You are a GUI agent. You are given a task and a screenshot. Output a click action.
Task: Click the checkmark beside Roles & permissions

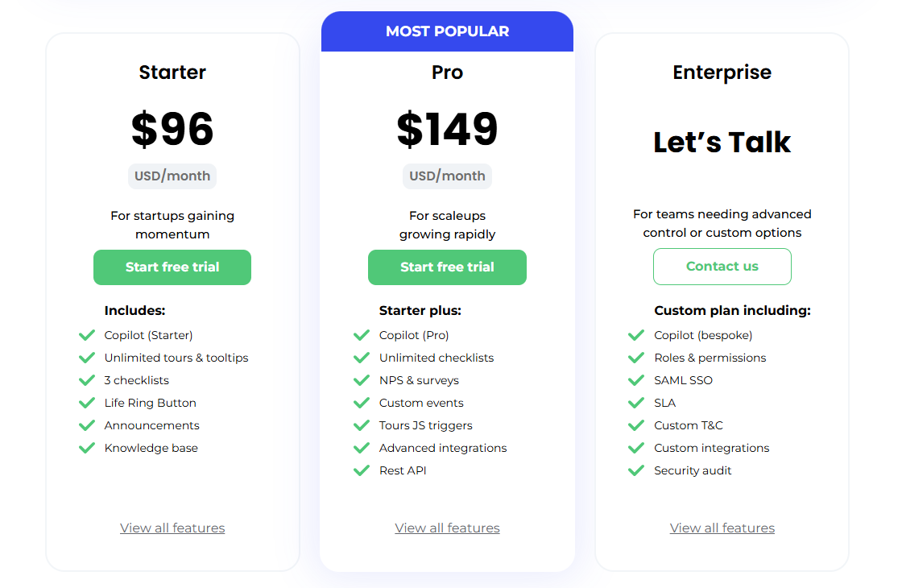click(636, 358)
